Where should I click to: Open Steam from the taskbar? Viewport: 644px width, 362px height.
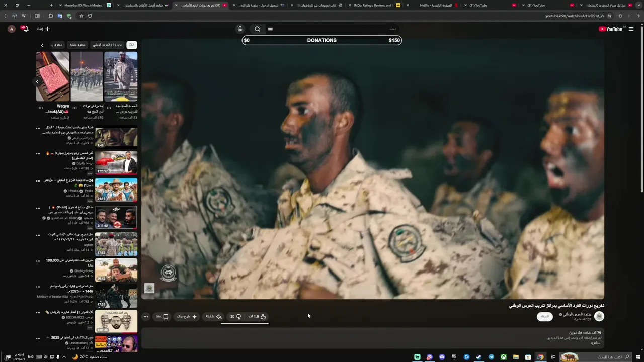tap(478, 357)
